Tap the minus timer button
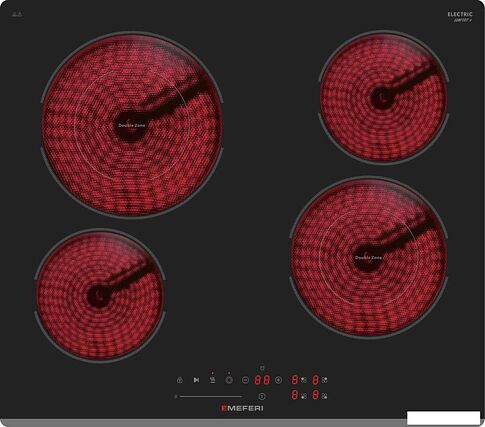 click(245, 380)
